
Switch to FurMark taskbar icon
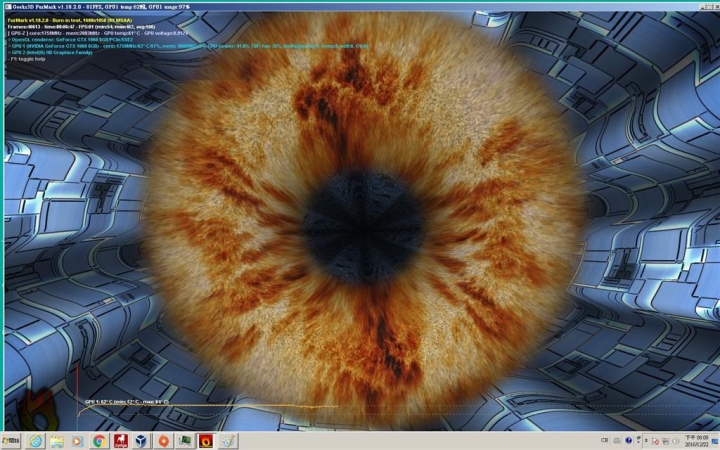(x=206, y=441)
